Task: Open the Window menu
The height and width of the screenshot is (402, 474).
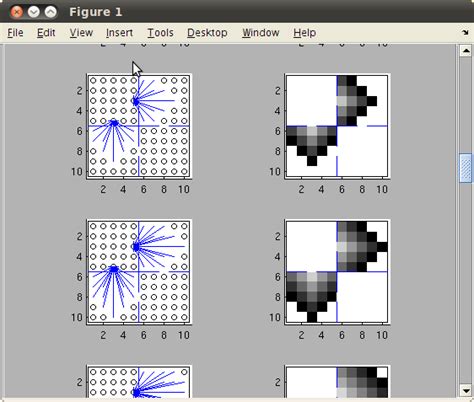Action: [x=261, y=33]
